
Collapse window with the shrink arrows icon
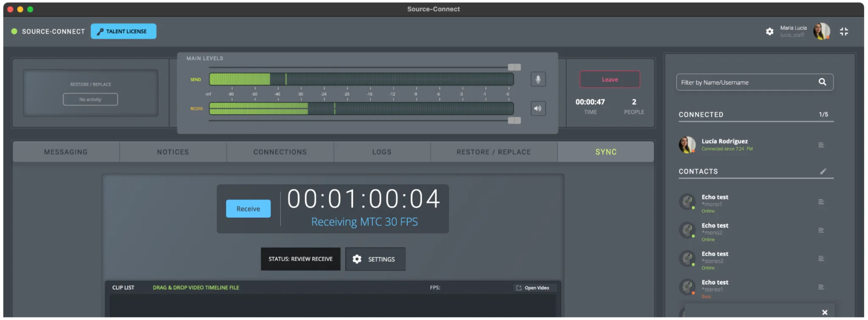(x=844, y=31)
